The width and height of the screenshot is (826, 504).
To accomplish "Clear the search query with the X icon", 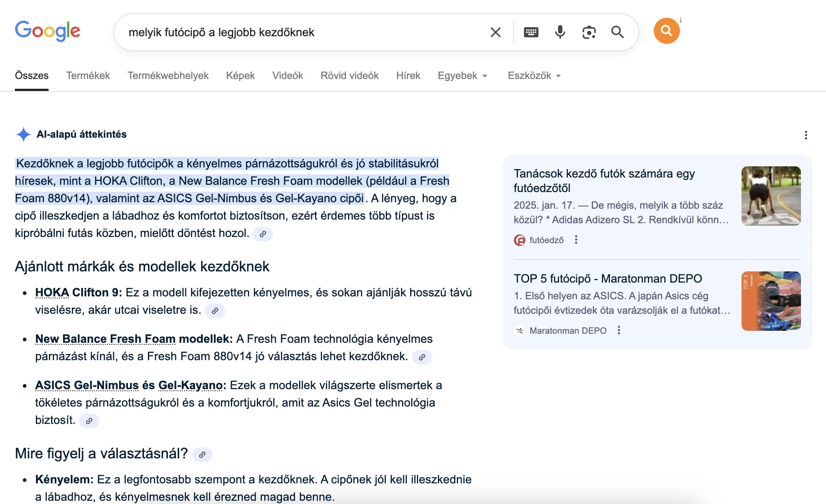I will pos(495,32).
